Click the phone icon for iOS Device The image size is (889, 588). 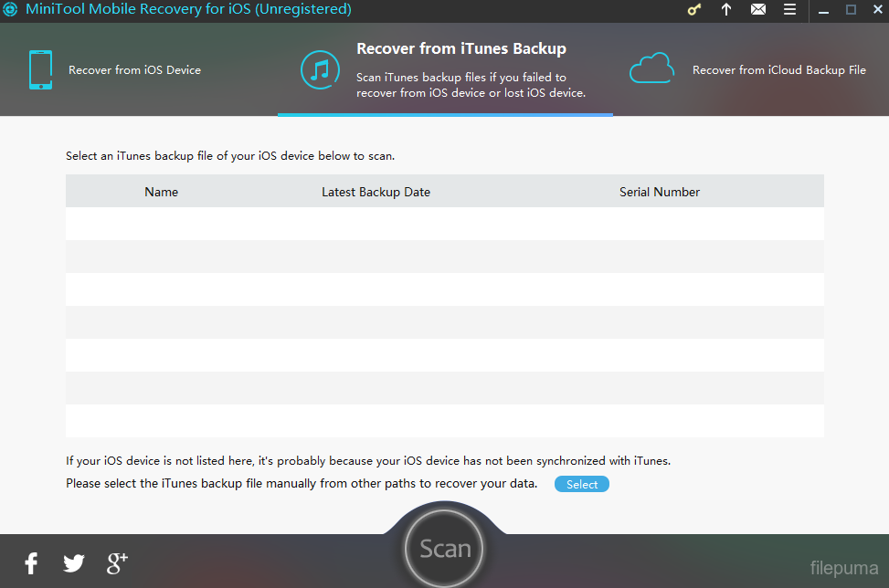tap(40, 70)
